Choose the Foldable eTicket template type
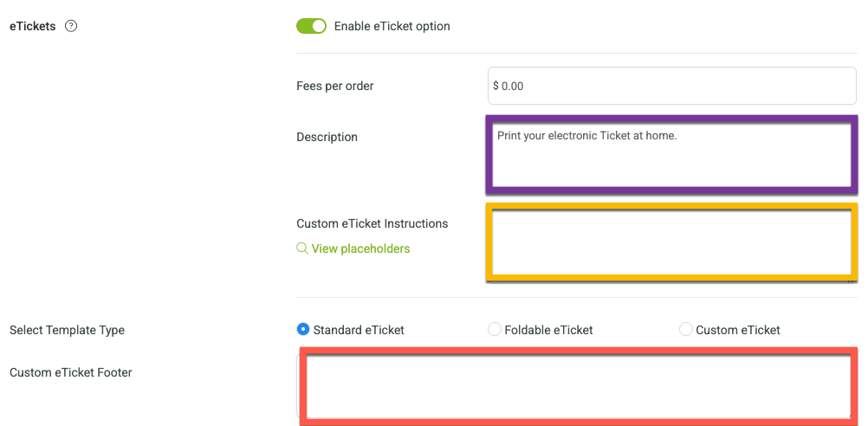 click(495, 329)
